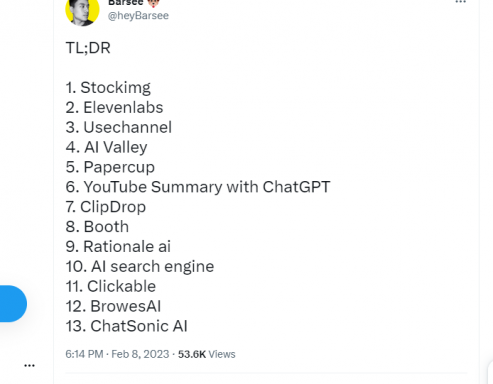Open the Barsee profile avatar picture

coord(82,12)
